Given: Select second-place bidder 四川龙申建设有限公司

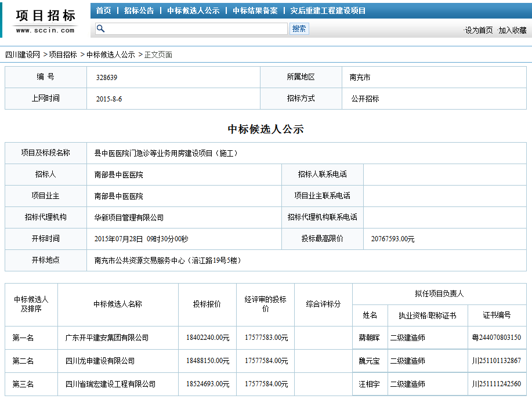Looking at the screenshot, I should (x=100, y=361).
